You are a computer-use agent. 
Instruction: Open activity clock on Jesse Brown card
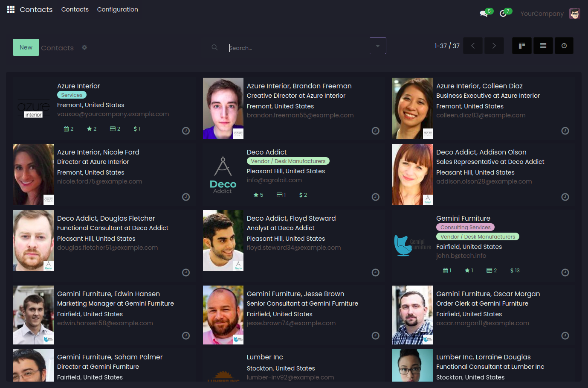[376, 335]
